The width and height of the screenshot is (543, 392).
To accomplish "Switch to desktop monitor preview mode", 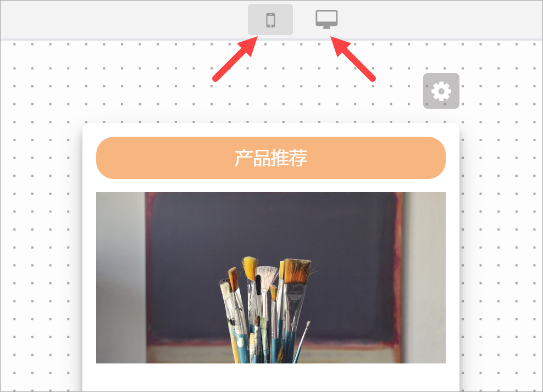I will [x=326, y=19].
